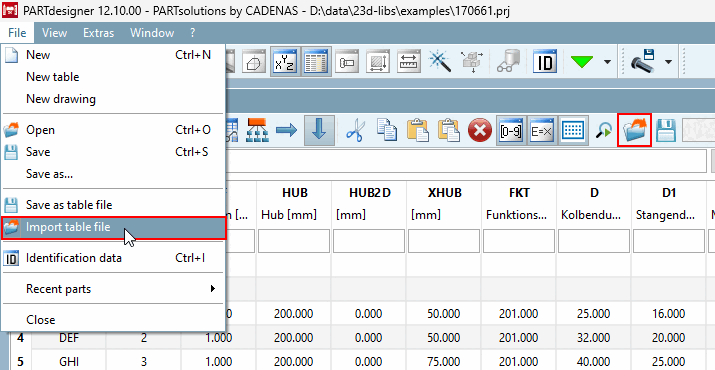Viewport: 715px width, 370px height.
Task: Click the D1 Stangend... column header
Action: click(669, 204)
